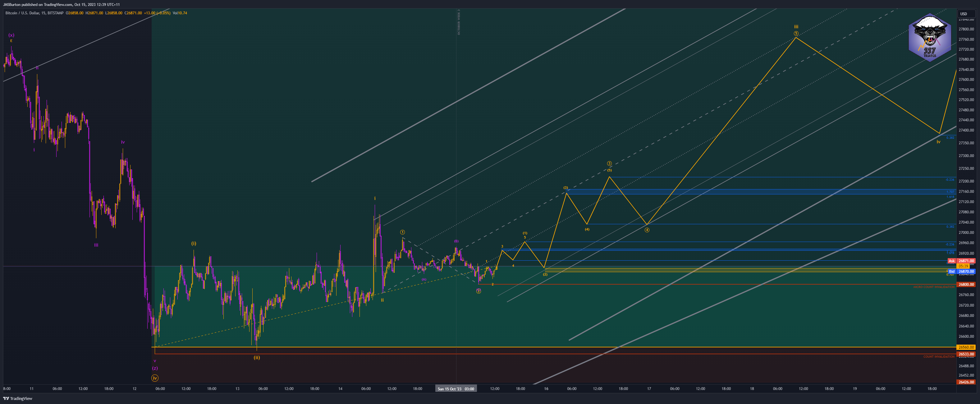This screenshot has width=980, height=404.
Task: Click the purple (B) wave label
Action: coord(456,241)
